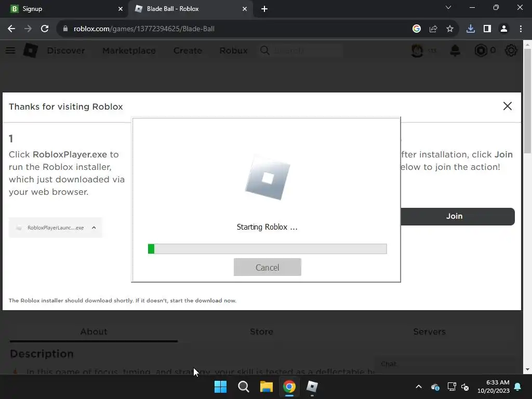This screenshot has height=399, width=532.
Task: Switch to the Store tab
Action: (262, 331)
